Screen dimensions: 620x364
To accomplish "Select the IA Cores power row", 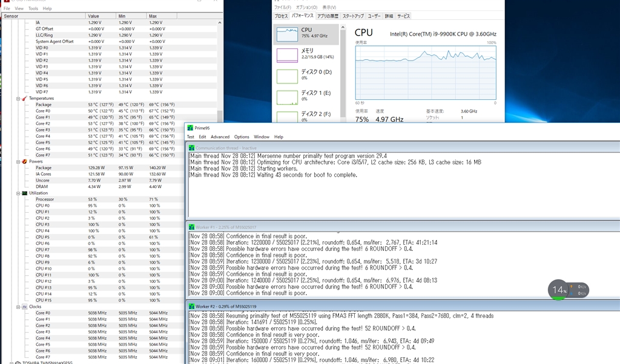I will pyautogui.click(x=109, y=174).
